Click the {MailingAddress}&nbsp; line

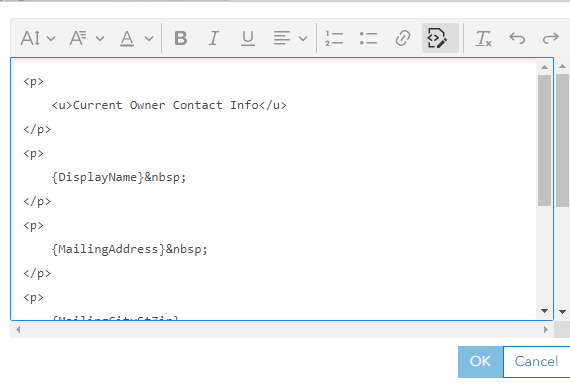point(129,249)
